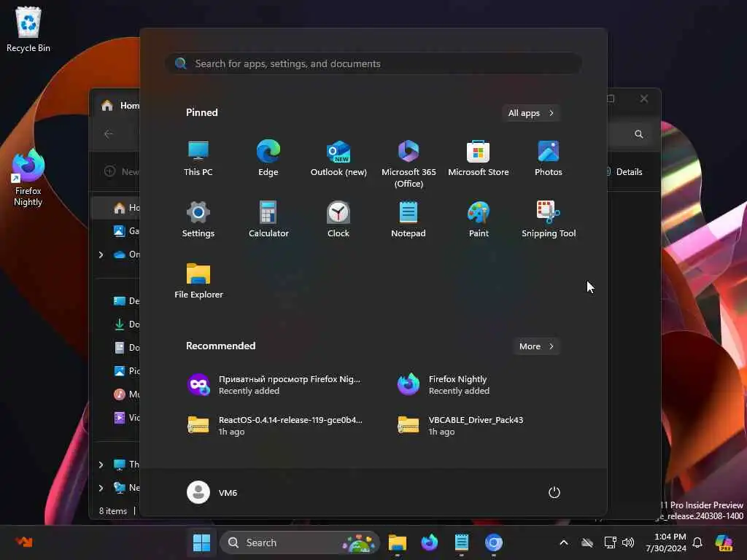Show More recommended items

536,346
